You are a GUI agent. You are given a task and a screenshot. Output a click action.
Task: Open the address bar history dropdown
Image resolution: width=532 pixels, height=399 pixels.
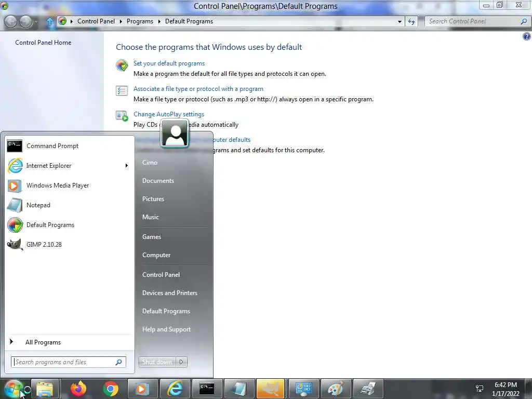tap(400, 21)
